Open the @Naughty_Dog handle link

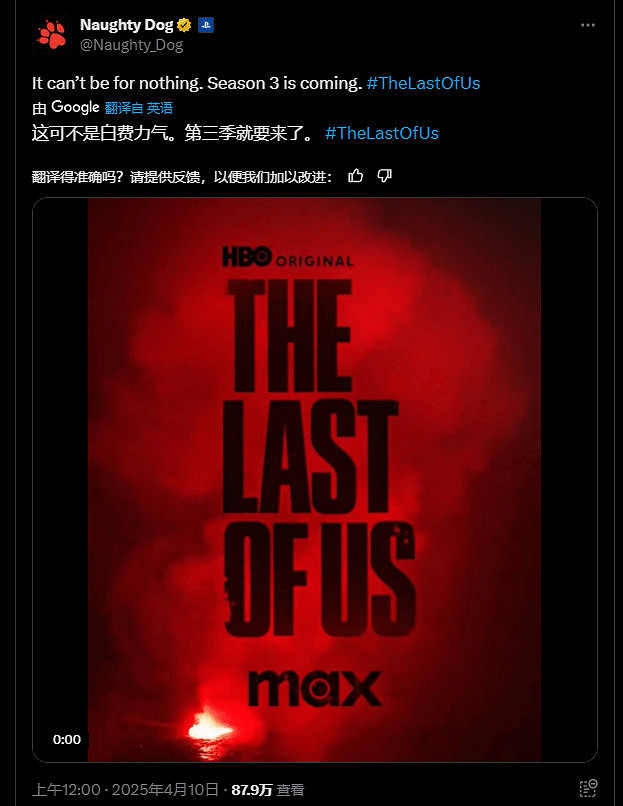point(132,45)
